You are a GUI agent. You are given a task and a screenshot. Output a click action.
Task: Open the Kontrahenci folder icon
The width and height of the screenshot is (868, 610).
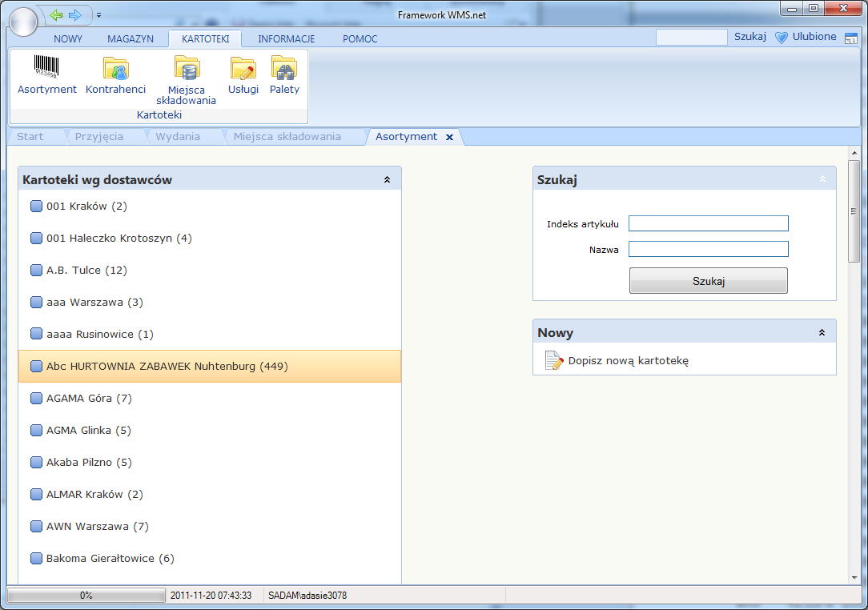[x=115, y=68]
